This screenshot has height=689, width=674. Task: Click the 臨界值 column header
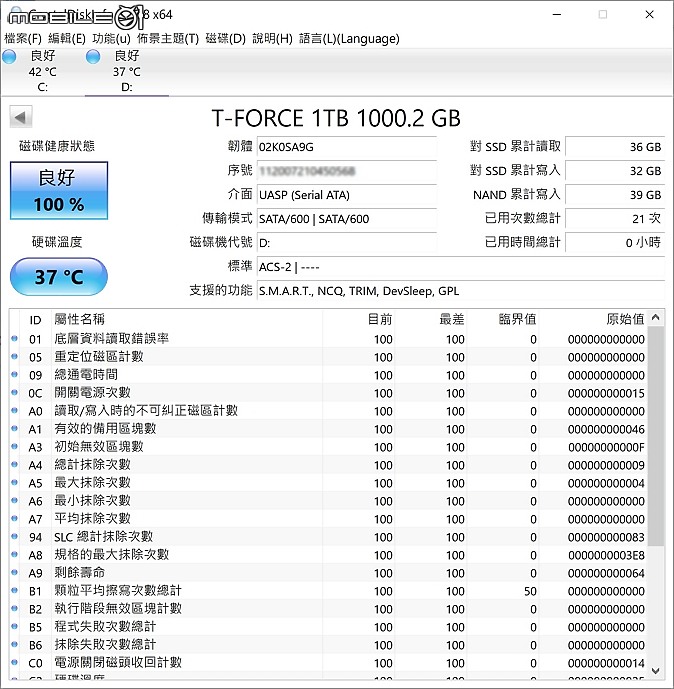click(x=503, y=319)
